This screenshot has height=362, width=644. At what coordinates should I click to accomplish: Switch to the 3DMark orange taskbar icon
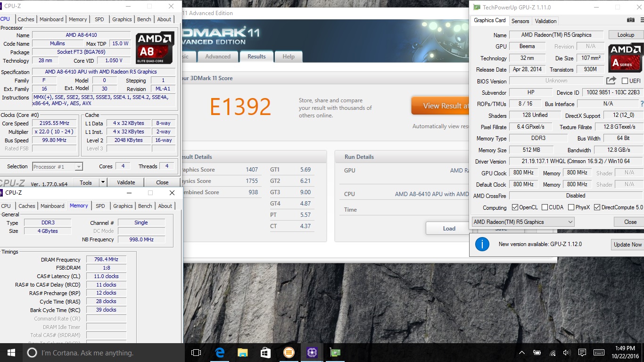point(289,353)
